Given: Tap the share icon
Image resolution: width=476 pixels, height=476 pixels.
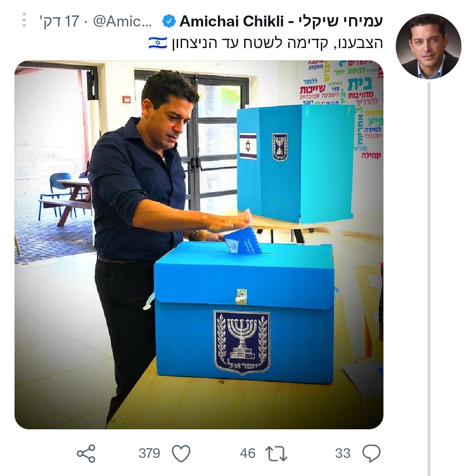Looking at the screenshot, I should coord(86,454).
